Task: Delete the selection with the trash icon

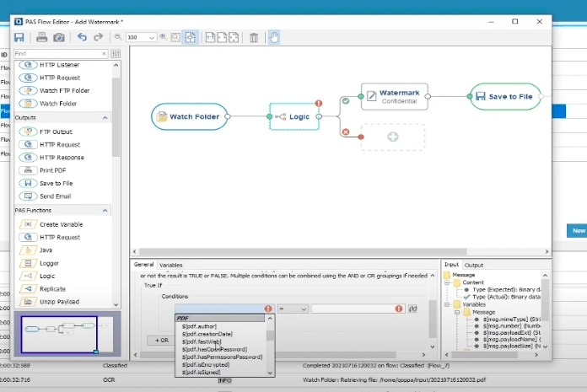Action: (x=254, y=37)
